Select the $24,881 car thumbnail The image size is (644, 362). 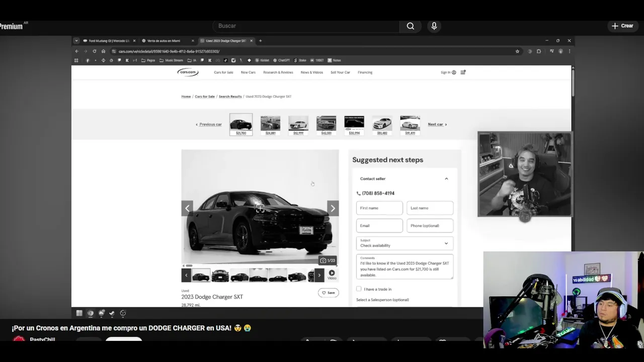pos(270,125)
